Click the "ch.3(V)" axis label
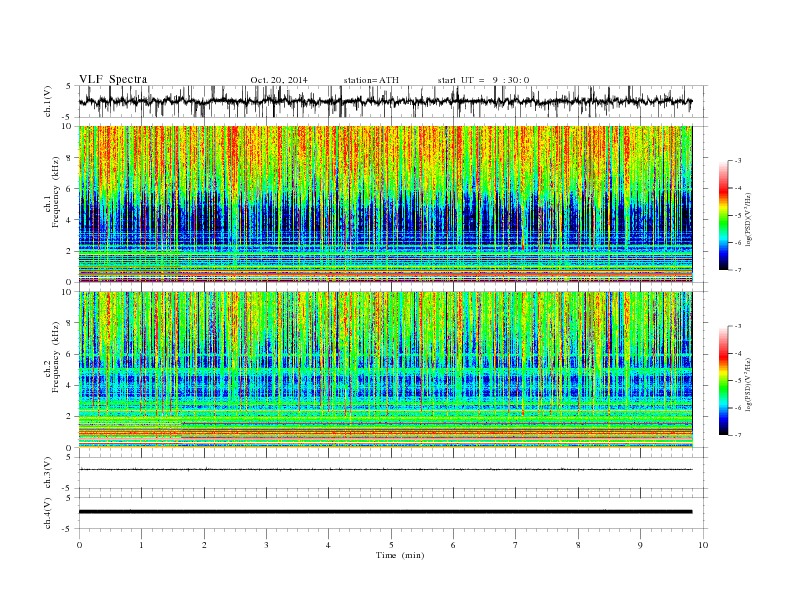The width and height of the screenshot is (792, 612). (47, 473)
